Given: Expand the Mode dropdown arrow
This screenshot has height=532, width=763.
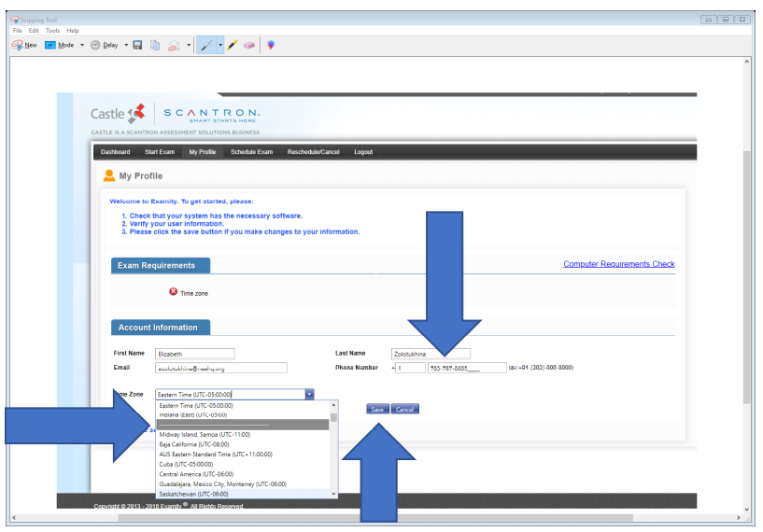Looking at the screenshot, I should pos(82,45).
